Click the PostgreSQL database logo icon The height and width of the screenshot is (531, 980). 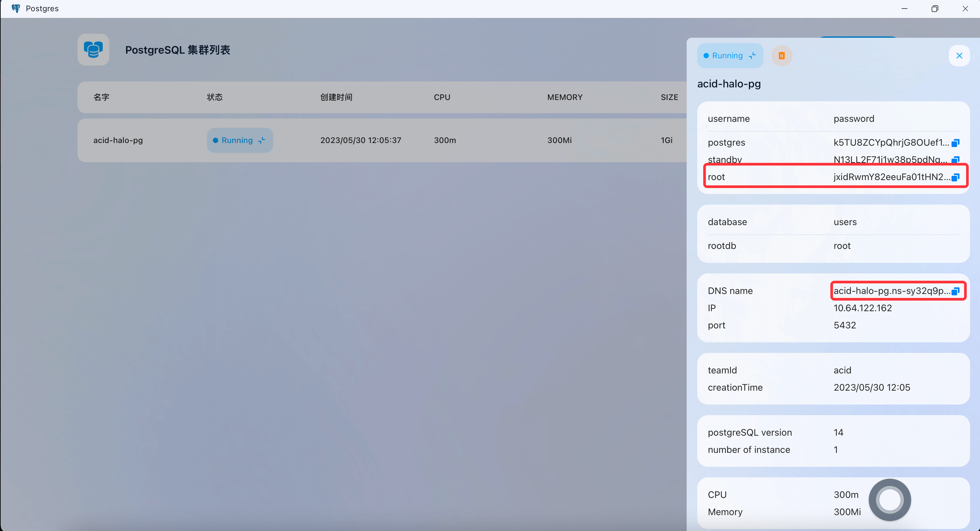click(93, 50)
